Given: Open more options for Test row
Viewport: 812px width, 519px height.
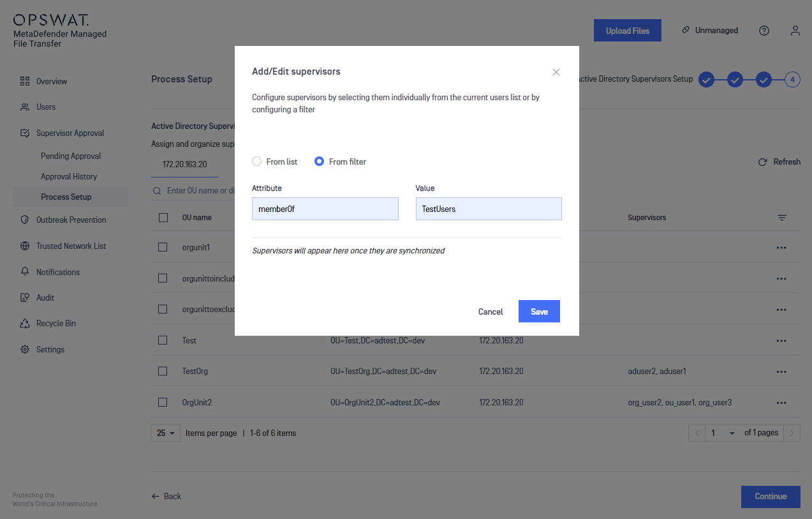Looking at the screenshot, I should 781,340.
